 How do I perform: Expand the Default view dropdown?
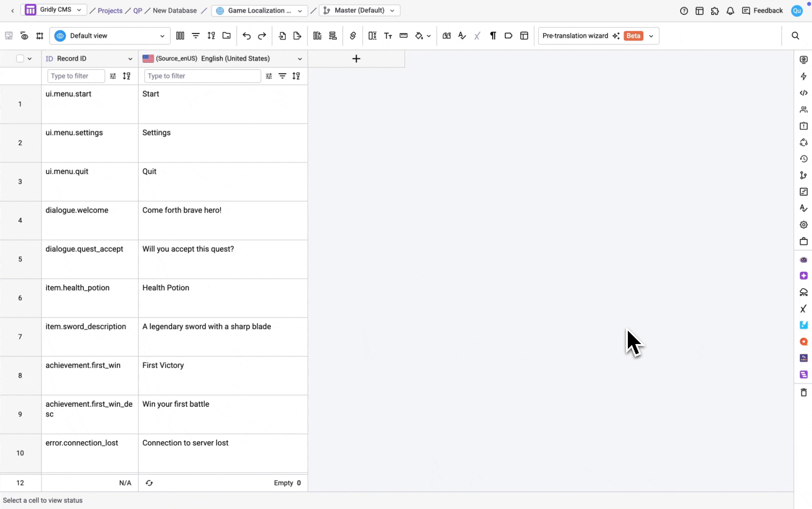pos(110,36)
